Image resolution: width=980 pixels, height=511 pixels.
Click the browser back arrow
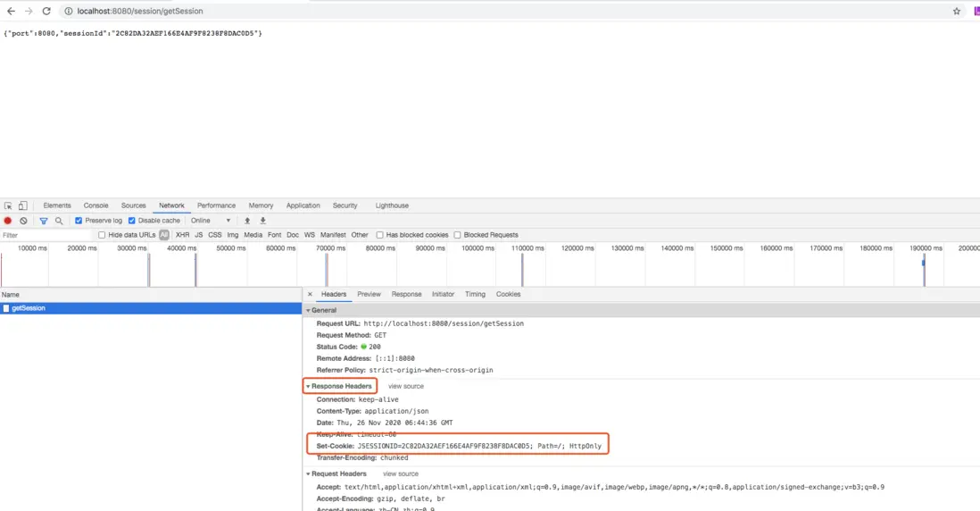click(11, 12)
